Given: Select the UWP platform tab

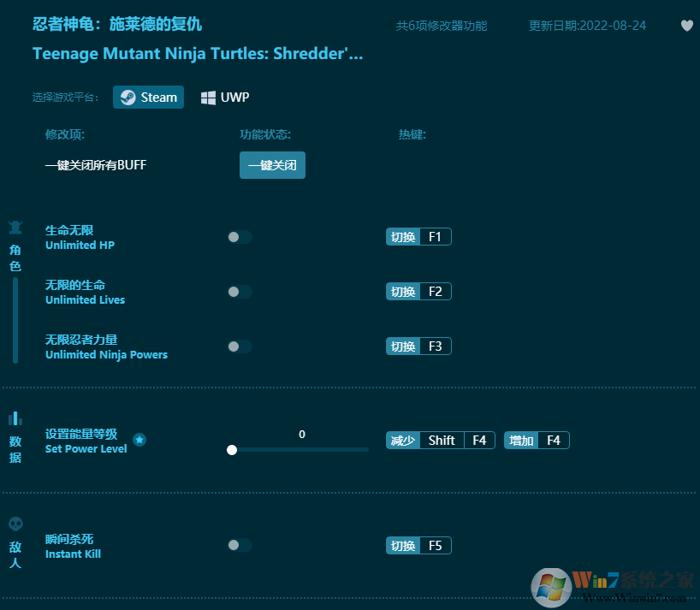Looking at the screenshot, I should tap(224, 97).
